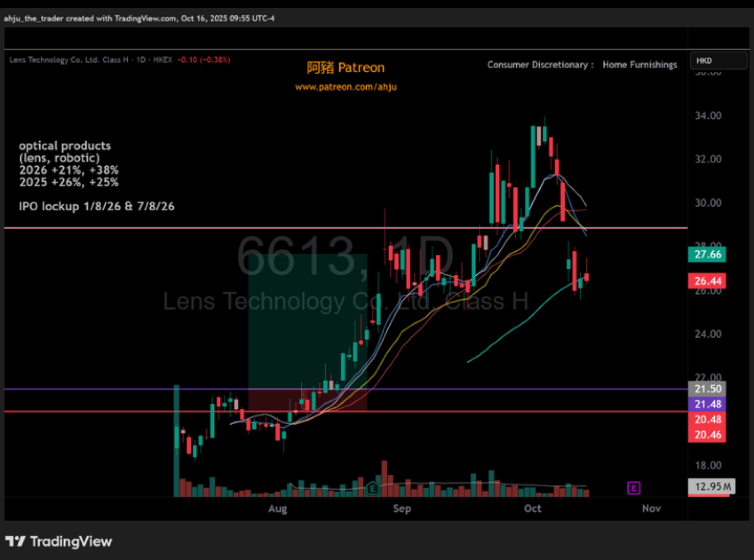Click the Oct label on time axis
Image resolution: width=754 pixels, height=560 pixels.
coord(532,509)
